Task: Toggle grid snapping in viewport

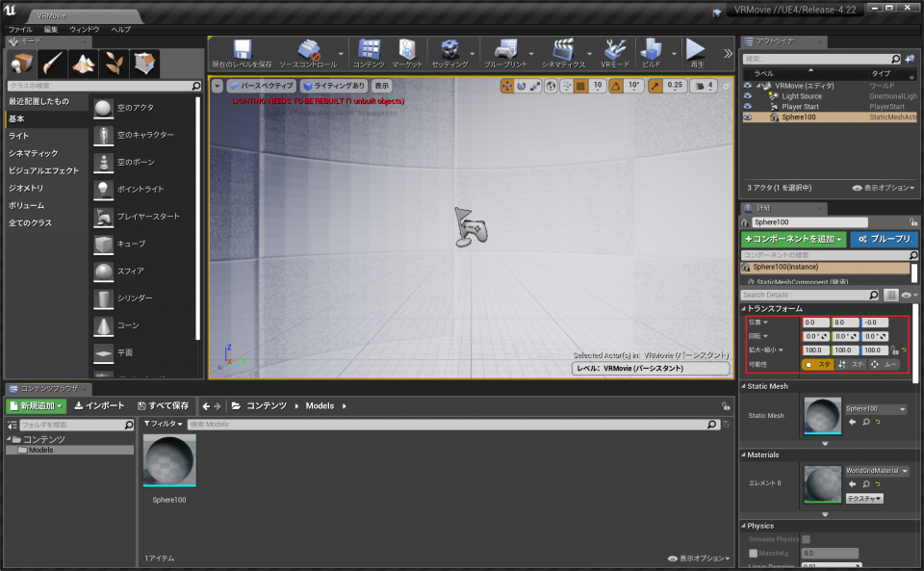Action: tap(580, 86)
